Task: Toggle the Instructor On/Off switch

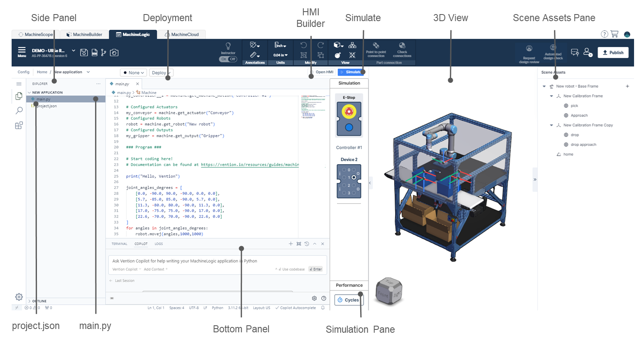Action: click(x=228, y=59)
